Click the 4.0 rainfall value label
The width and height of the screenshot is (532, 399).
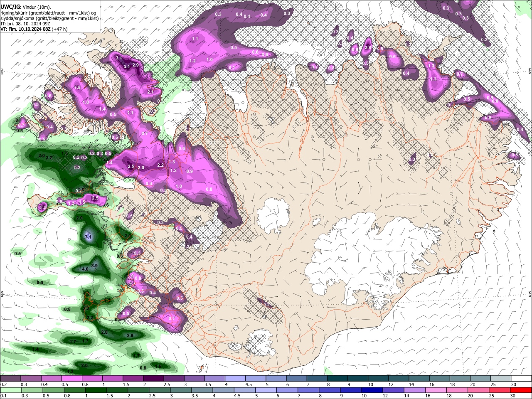point(85,269)
